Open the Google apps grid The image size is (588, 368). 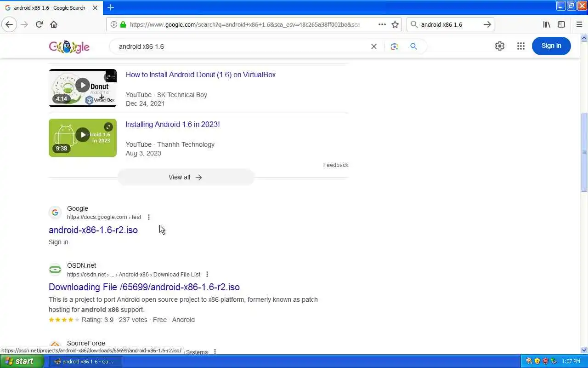pos(520,46)
